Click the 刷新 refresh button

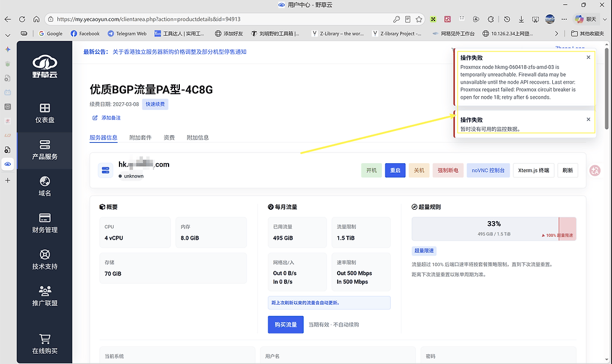[x=568, y=170]
